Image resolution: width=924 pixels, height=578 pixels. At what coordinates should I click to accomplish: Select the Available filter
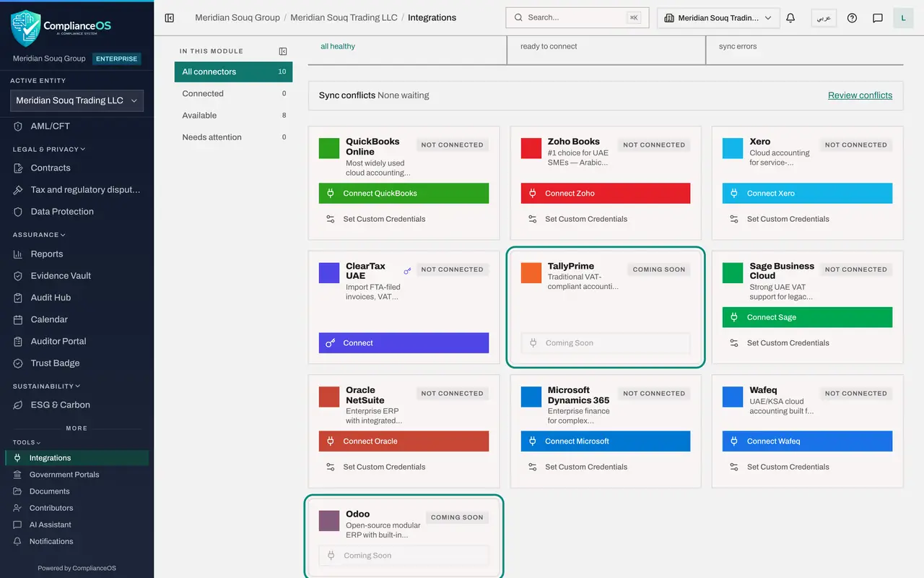pyautogui.click(x=233, y=116)
